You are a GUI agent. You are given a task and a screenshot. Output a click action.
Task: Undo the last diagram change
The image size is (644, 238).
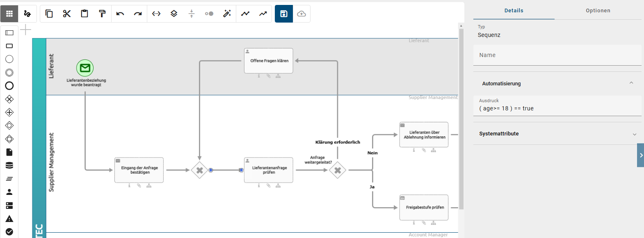pyautogui.click(x=120, y=14)
